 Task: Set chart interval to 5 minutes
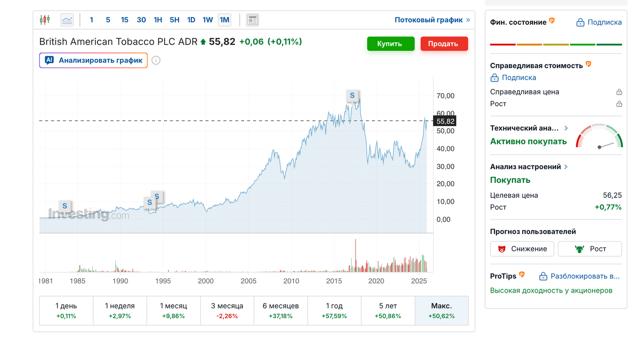pos(108,20)
